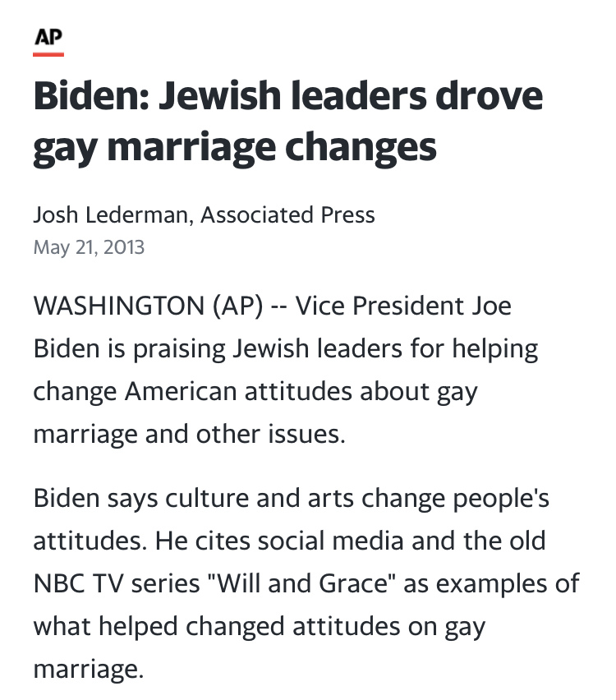This screenshot has width=616, height=700.
Task: Click the final word 'marriage.' of article
Action: pos(89,670)
